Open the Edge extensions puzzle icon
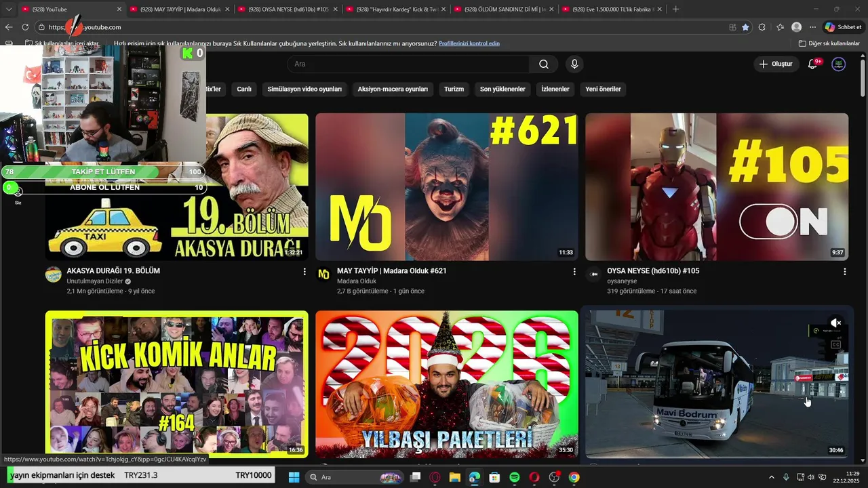 point(762,27)
